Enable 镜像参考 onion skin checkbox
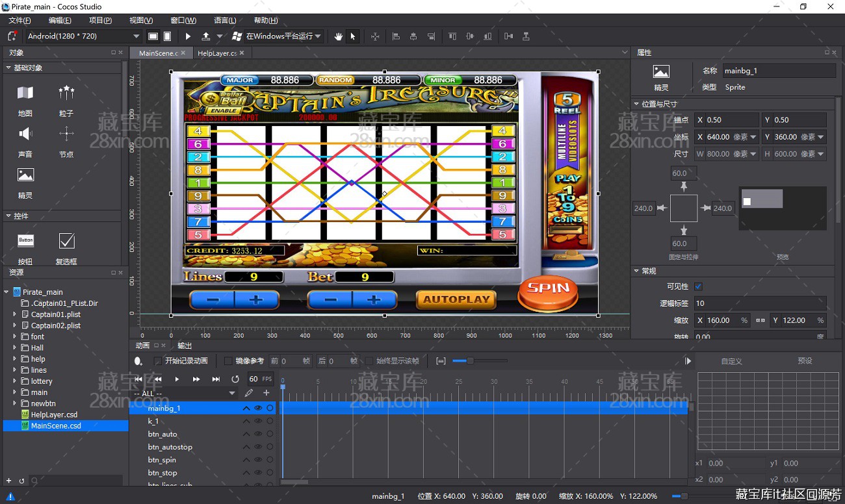 click(x=227, y=361)
